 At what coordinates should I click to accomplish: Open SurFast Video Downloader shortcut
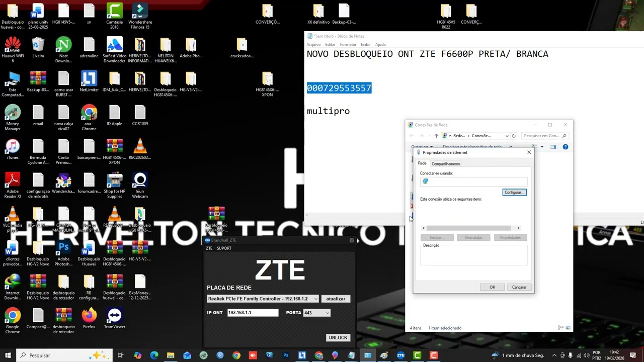coord(114,49)
